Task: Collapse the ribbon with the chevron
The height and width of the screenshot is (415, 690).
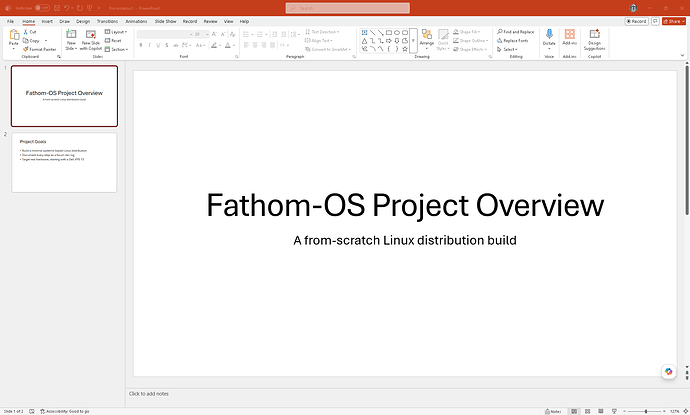Action: point(683,55)
